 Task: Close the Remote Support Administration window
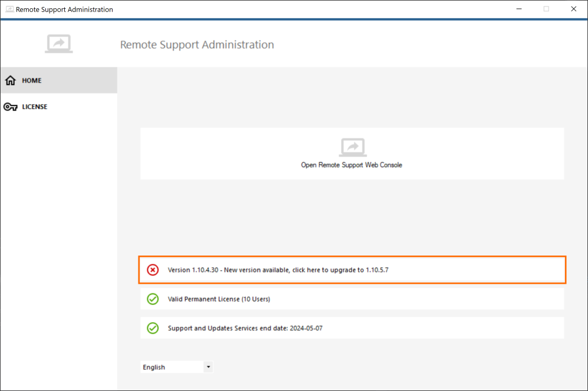(573, 9)
